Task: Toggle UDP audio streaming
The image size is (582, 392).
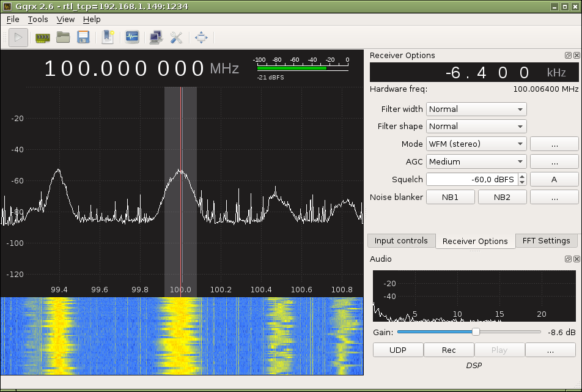Action: (x=397, y=350)
